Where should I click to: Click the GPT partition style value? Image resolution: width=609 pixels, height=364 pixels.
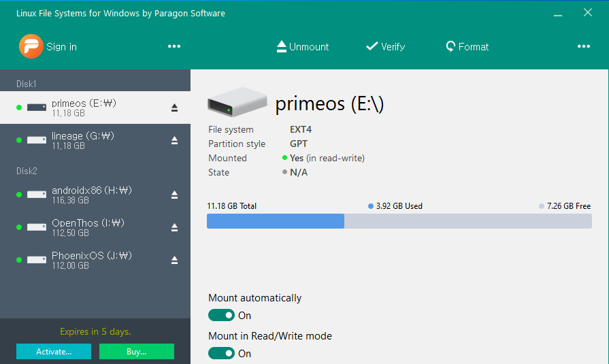[x=299, y=144]
